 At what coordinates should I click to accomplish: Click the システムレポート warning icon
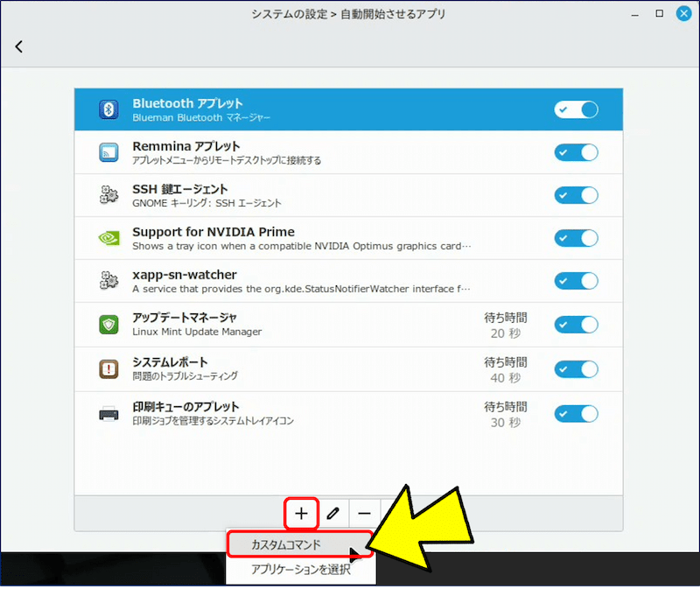[108, 368]
